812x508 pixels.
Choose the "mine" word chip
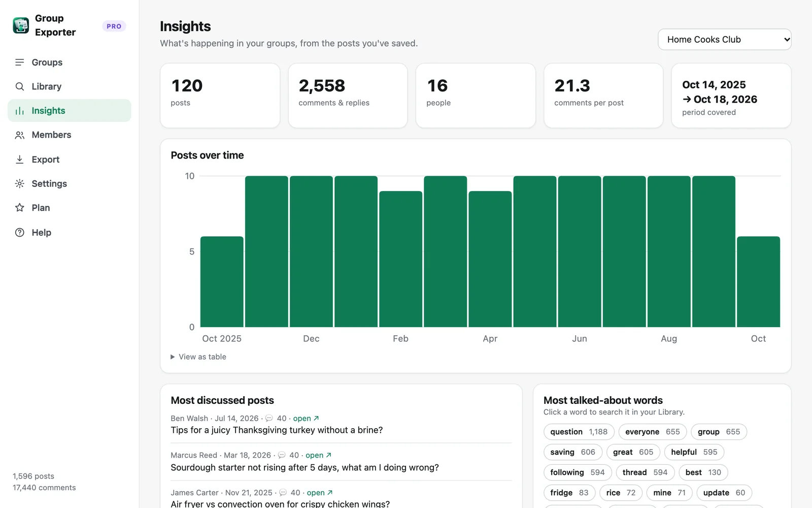click(669, 493)
